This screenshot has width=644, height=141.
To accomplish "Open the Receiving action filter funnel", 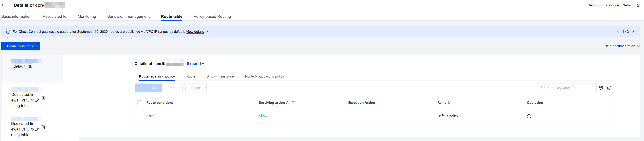I will (293, 103).
